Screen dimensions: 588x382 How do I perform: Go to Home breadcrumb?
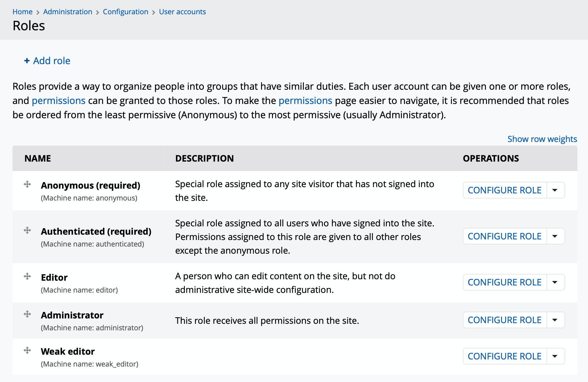pos(23,12)
